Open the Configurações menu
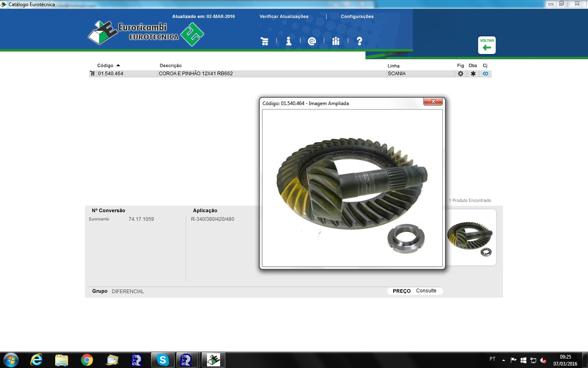The height and width of the screenshot is (368, 588). click(x=357, y=16)
